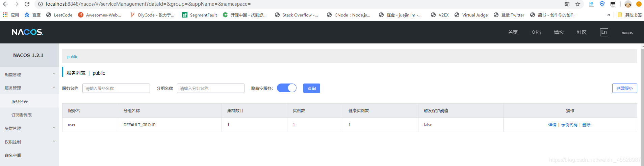Click the 查询 search button
This screenshot has width=644, height=166.
[312, 88]
